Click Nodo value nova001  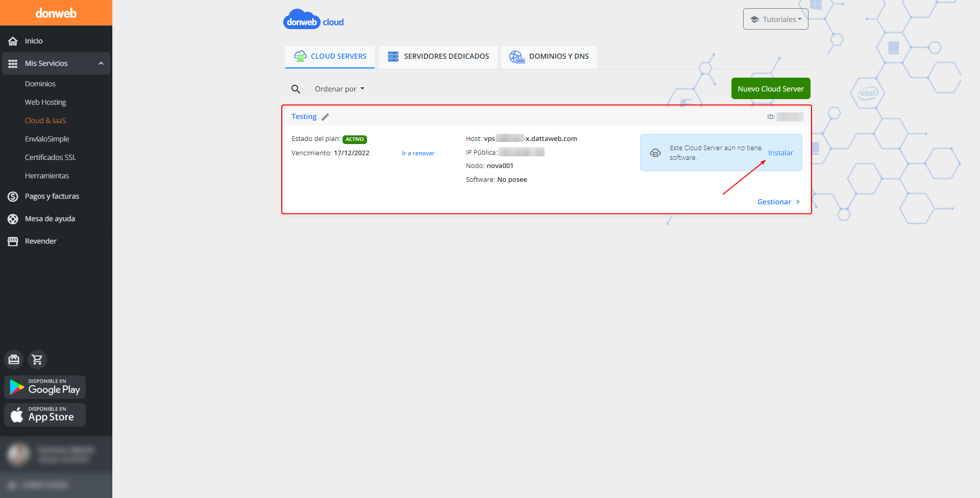coord(500,165)
